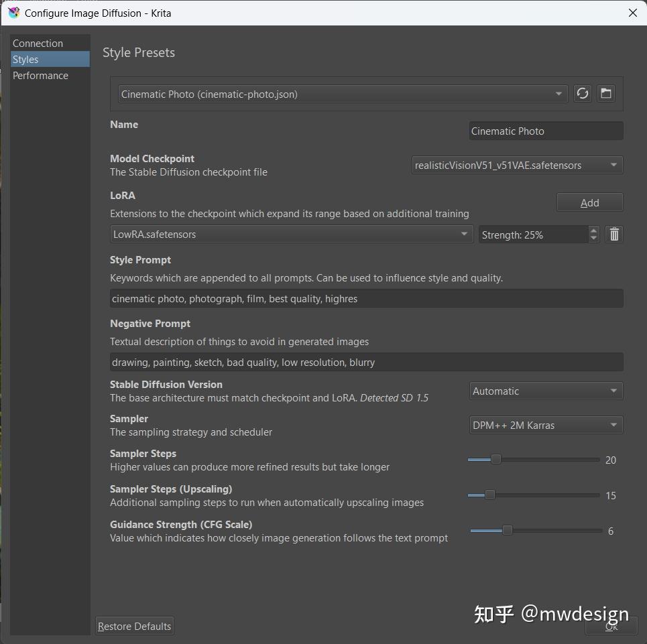Switch to the Connection tab

38,44
